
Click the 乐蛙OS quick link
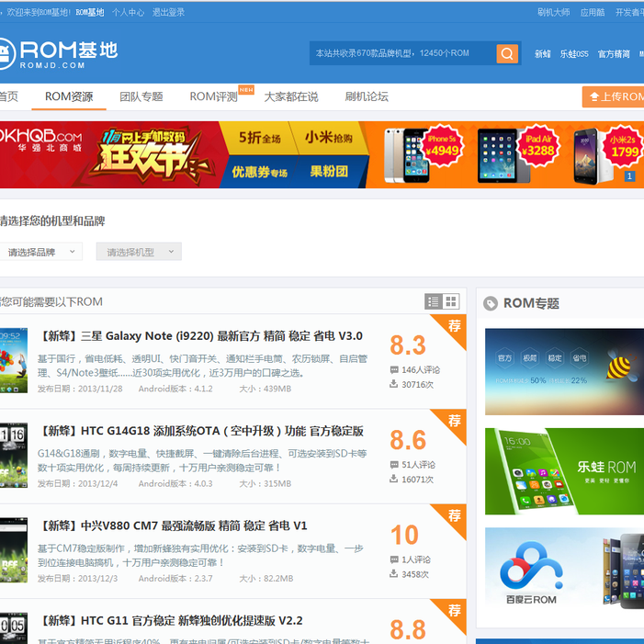tap(574, 54)
